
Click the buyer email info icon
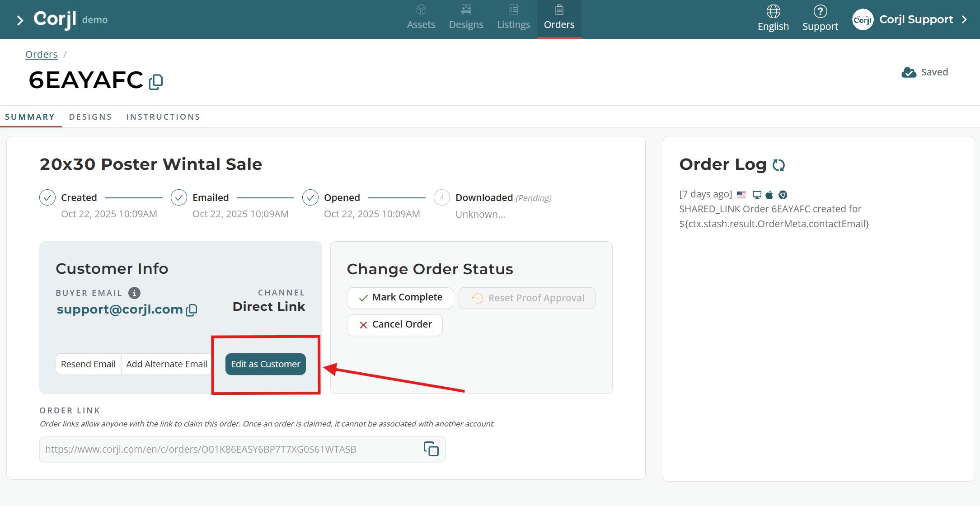point(134,293)
